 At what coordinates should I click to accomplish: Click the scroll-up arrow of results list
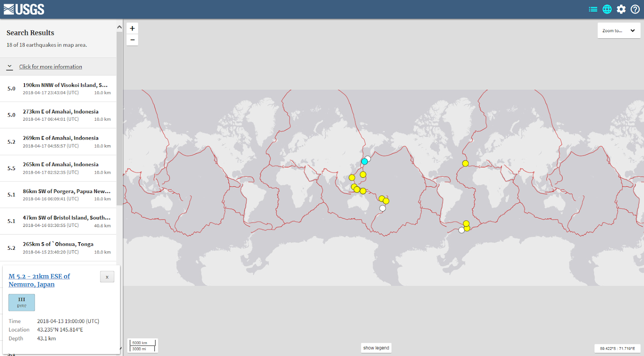(x=119, y=27)
